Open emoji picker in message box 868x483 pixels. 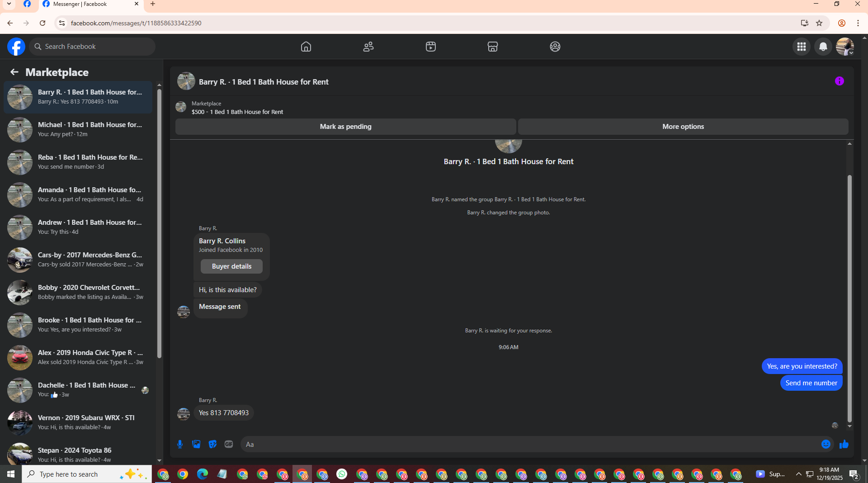[x=826, y=444]
